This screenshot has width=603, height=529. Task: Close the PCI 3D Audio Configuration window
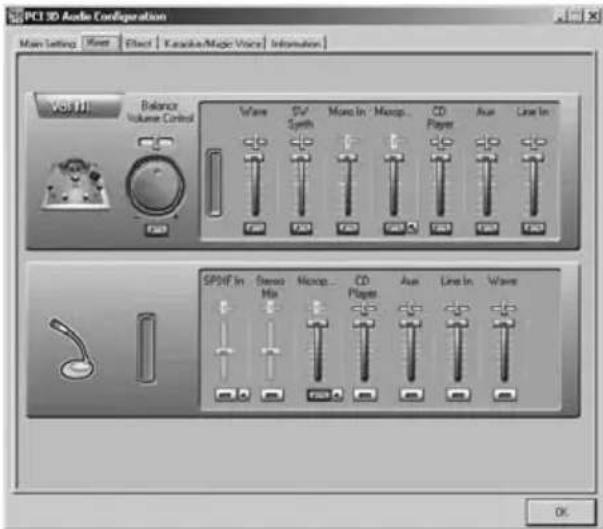pos(592,16)
